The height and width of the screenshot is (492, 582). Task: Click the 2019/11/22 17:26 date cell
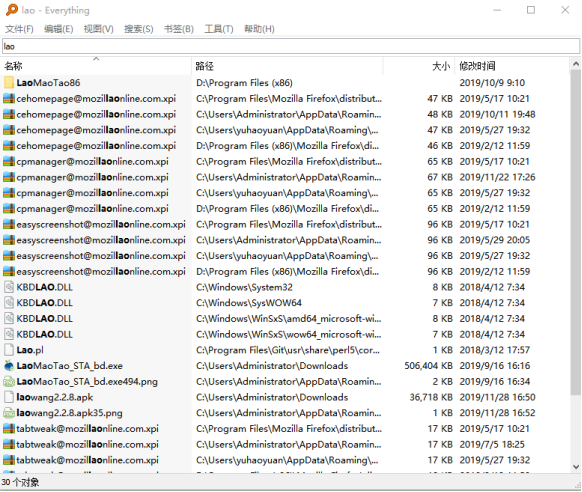click(x=497, y=177)
